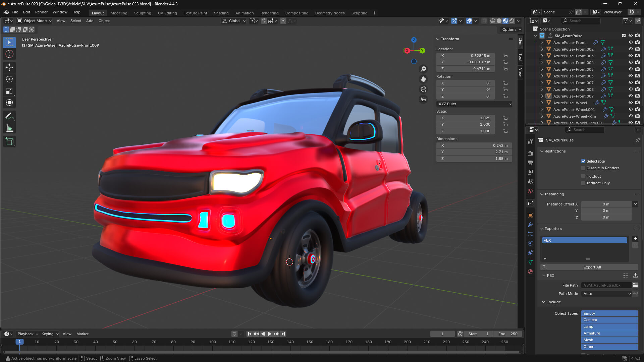The width and height of the screenshot is (644, 362).
Task: Open the Global transform orientation dropdown
Action: point(233,21)
